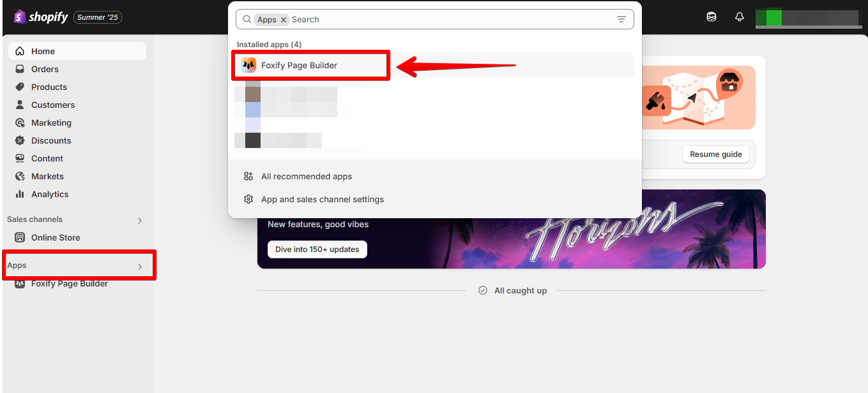Click the New features, good vibes text
Image resolution: width=868 pixels, height=393 pixels.
click(x=318, y=224)
